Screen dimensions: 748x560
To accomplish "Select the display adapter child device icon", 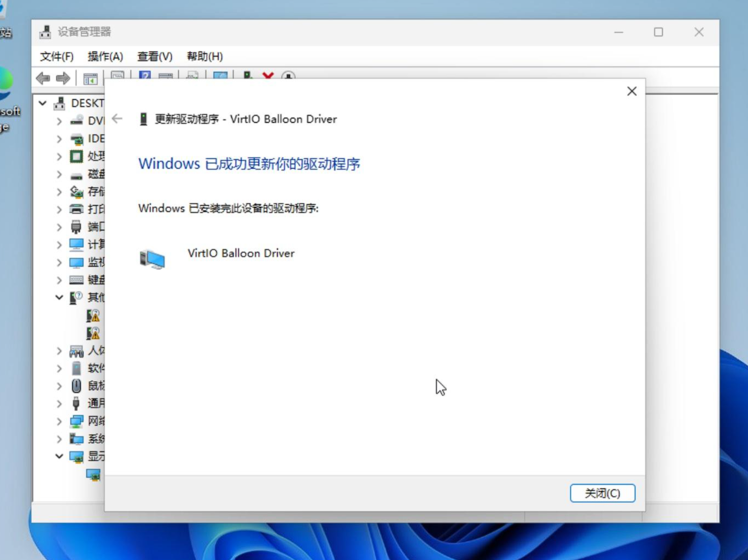I will (93, 474).
